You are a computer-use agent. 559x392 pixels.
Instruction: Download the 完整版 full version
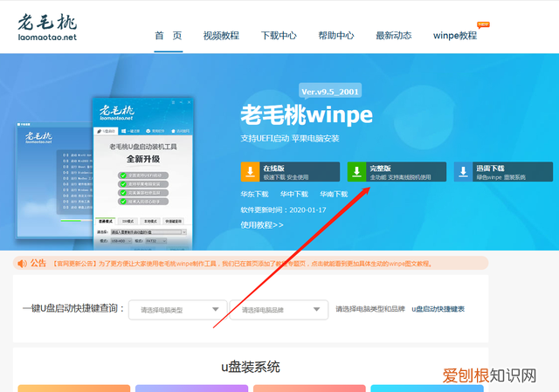397,172
